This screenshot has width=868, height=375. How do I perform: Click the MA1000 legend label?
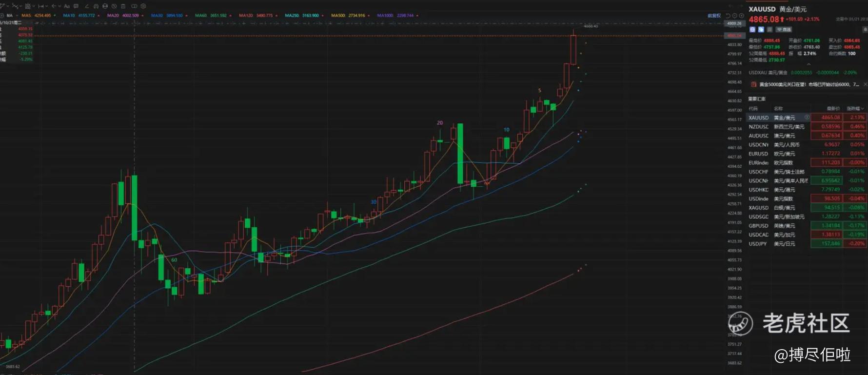click(x=395, y=16)
